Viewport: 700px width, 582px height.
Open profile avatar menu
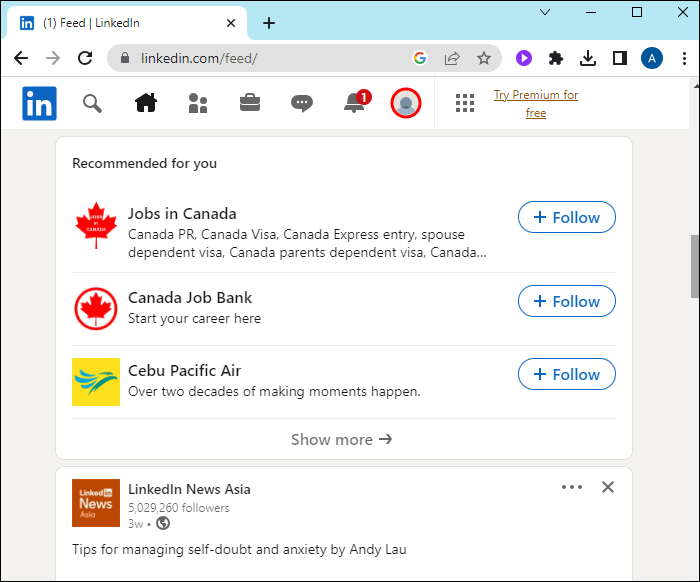tap(405, 103)
